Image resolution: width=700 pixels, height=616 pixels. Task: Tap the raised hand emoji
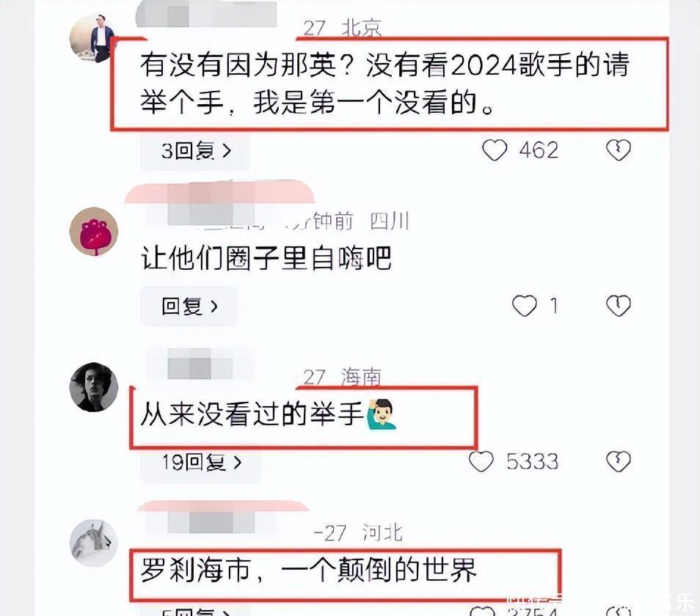[382, 414]
